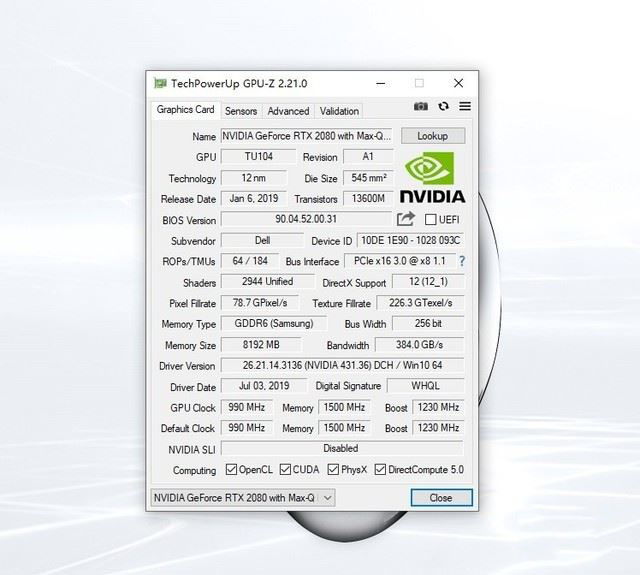Click the DirectX Support value 12 (12_1)

428,282
